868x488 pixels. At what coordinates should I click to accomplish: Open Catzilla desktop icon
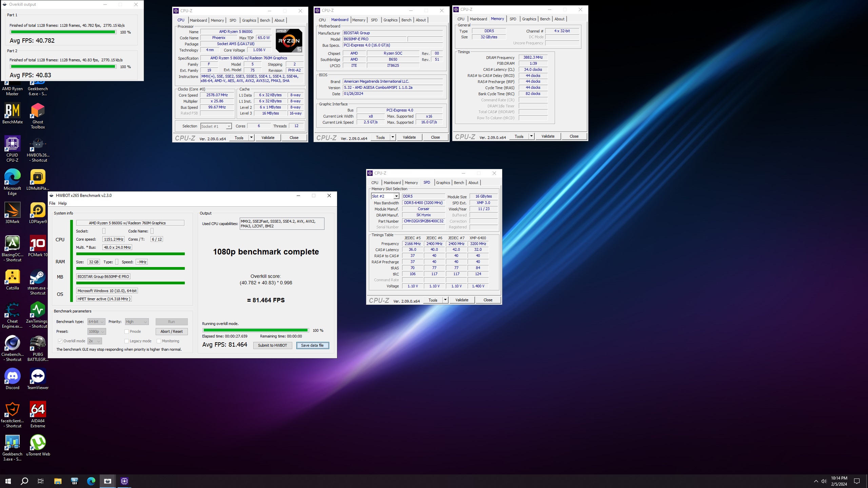coord(13,280)
